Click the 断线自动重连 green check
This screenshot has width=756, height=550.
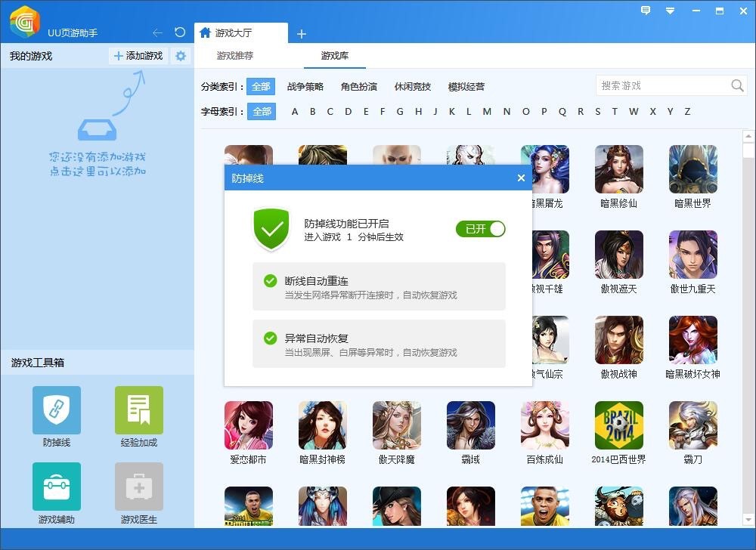pyautogui.click(x=271, y=281)
